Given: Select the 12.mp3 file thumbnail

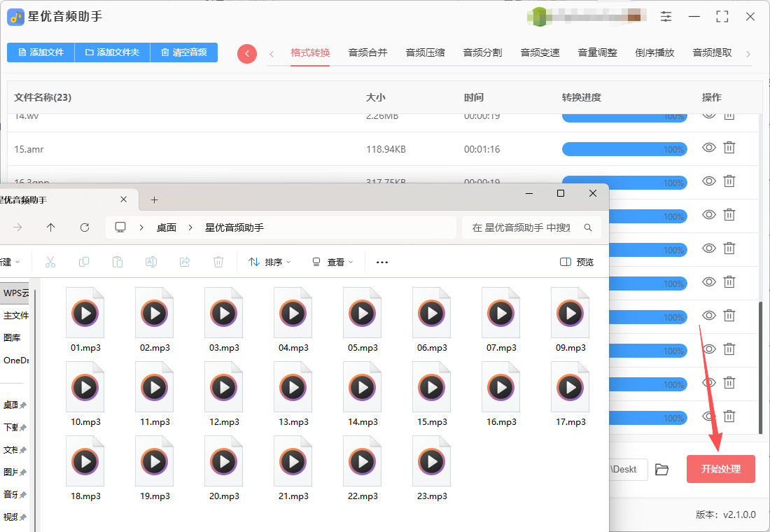Looking at the screenshot, I should pos(224,388).
